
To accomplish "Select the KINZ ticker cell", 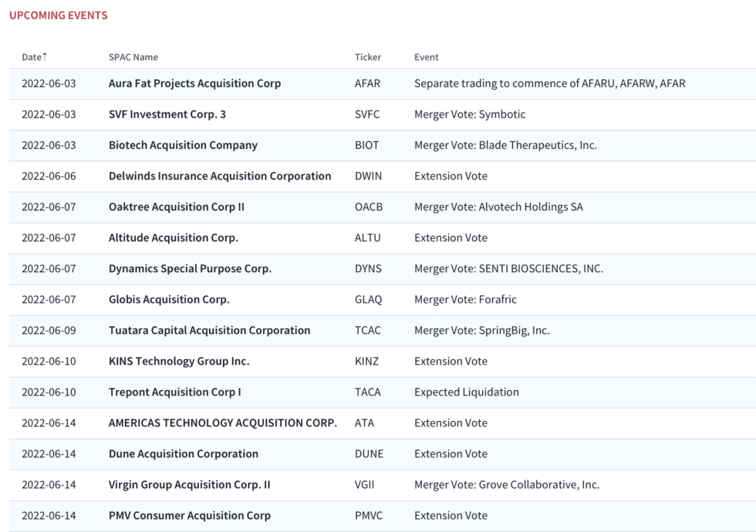I will (x=367, y=361).
